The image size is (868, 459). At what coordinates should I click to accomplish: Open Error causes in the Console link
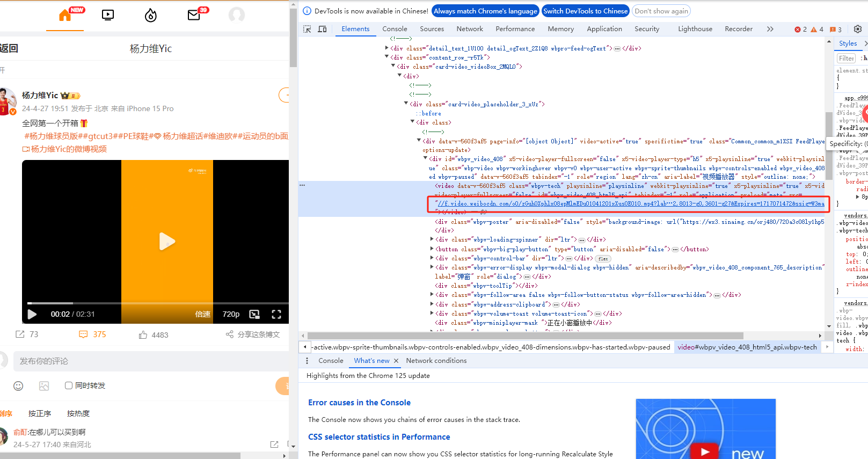pyautogui.click(x=359, y=403)
